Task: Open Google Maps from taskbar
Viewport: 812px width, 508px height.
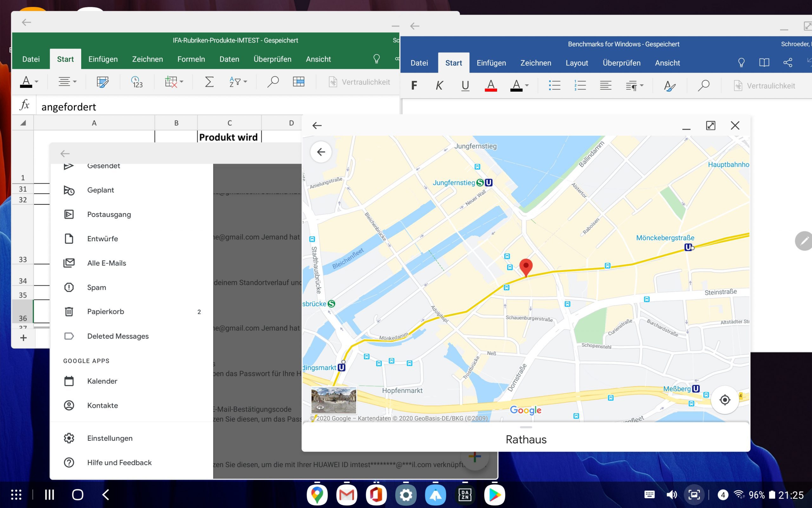Action: click(x=317, y=495)
